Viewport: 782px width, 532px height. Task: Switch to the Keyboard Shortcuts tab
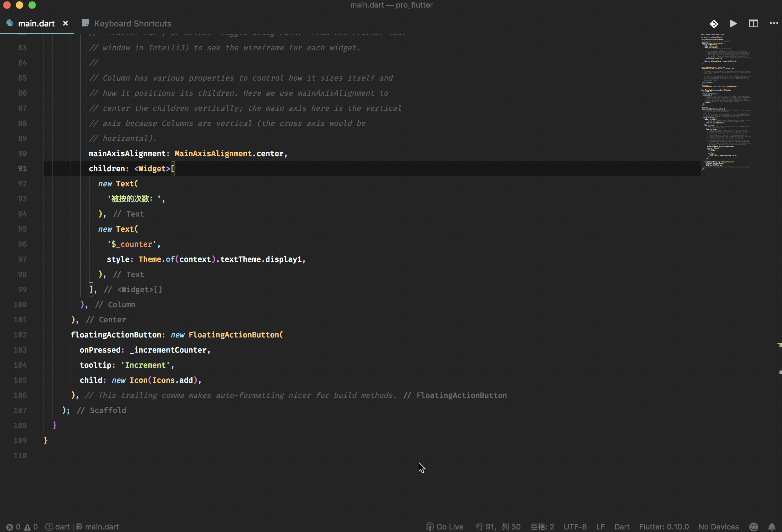tap(133, 24)
